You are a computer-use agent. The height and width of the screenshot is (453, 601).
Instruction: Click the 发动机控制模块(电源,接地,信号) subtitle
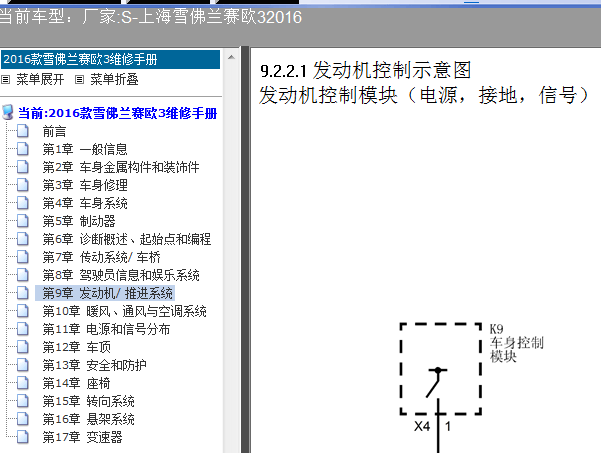click(424, 95)
